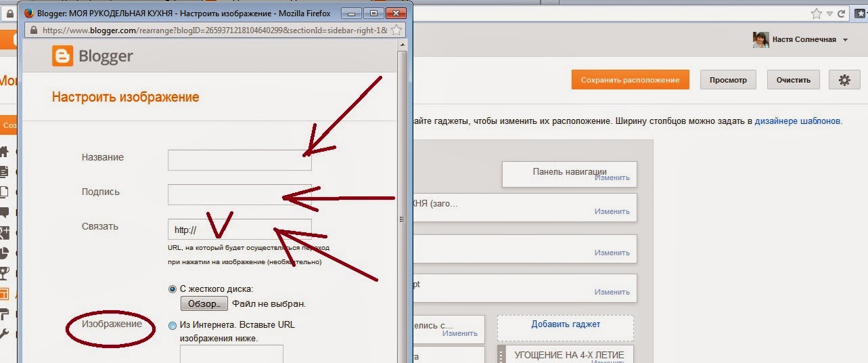
Task: Open the Posts icon in the Blogger sidebar
Action: (4, 171)
